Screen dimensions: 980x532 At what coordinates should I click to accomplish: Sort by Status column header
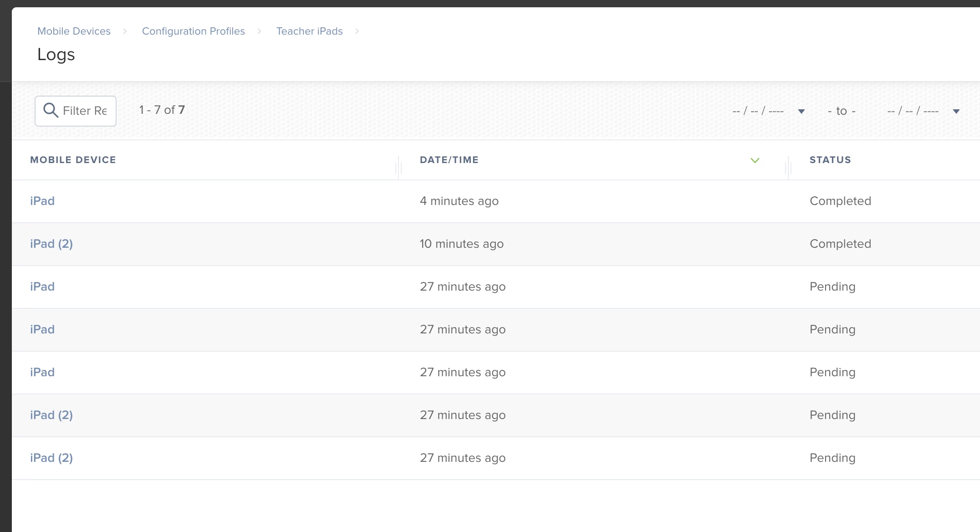click(x=830, y=160)
